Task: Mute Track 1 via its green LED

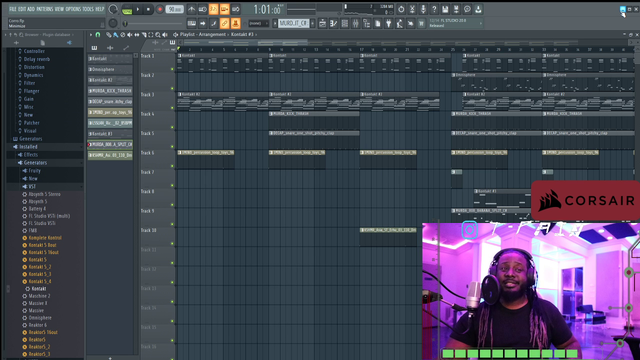Action: [172, 69]
